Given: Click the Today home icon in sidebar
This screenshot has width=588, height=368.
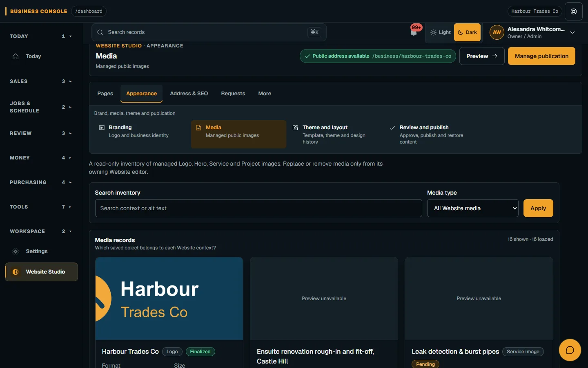Looking at the screenshot, I should point(16,56).
